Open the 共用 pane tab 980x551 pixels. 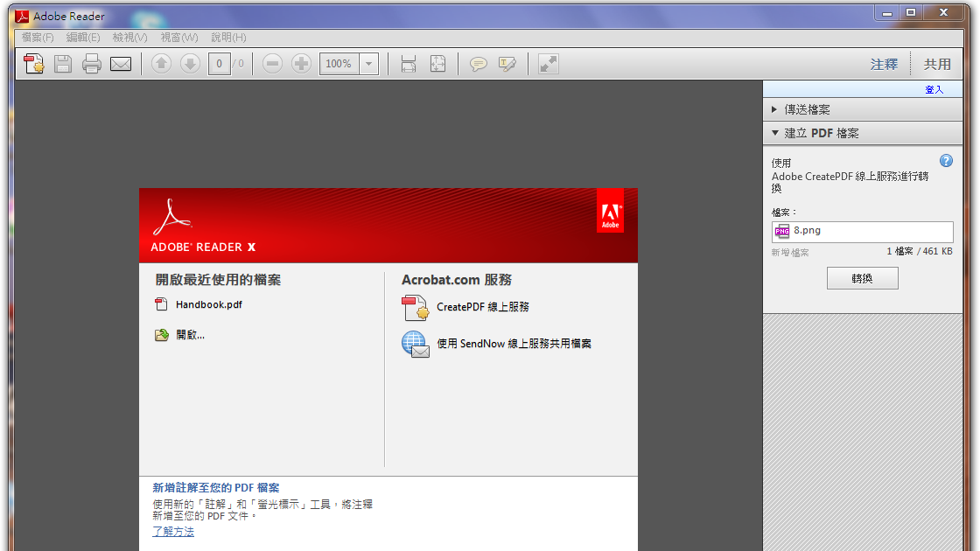tap(937, 65)
